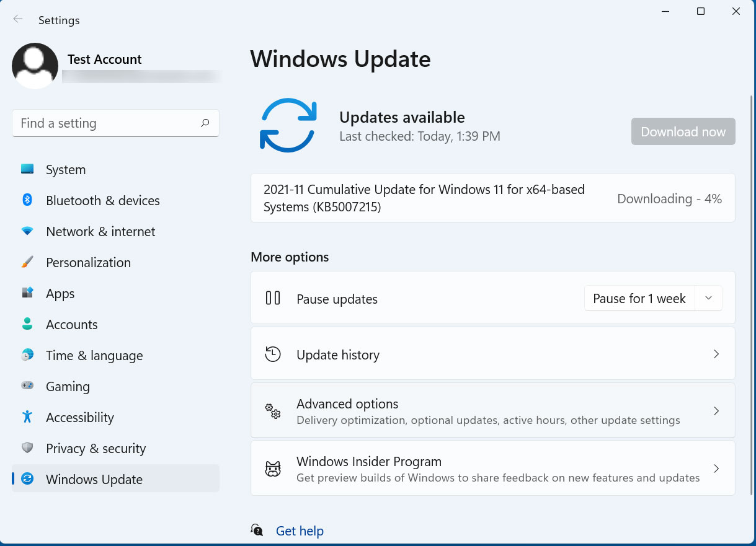Click Pause for 1 week button
The width and height of the screenshot is (756, 546).
(639, 298)
